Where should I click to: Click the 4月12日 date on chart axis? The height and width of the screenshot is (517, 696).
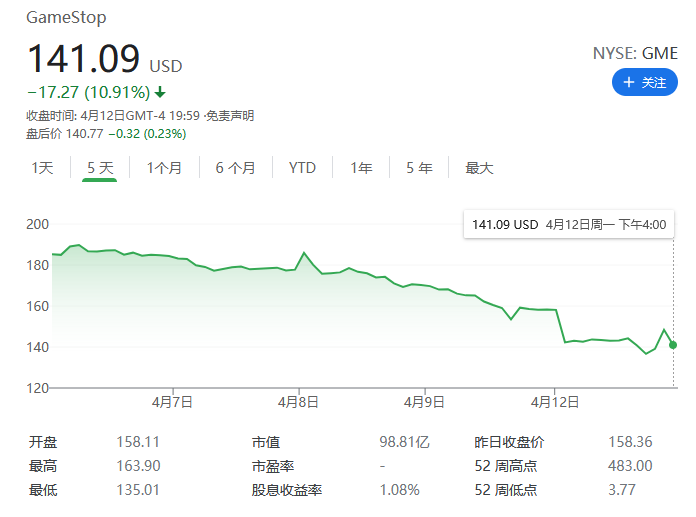[x=555, y=402]
